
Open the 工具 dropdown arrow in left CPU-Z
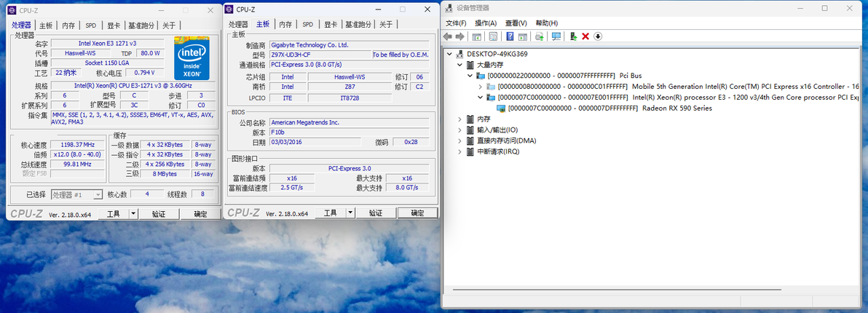133,213
